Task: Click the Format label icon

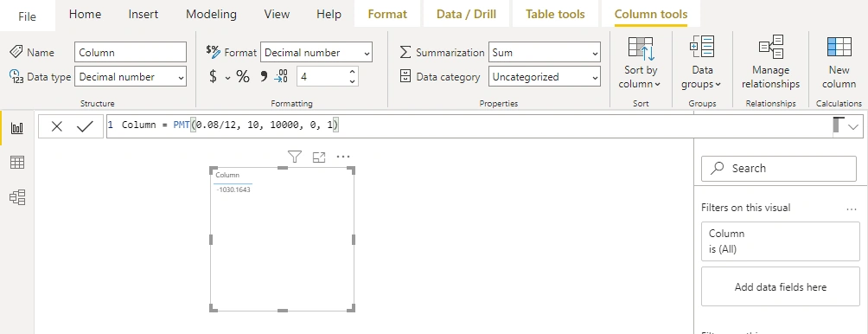Action: 214,52
